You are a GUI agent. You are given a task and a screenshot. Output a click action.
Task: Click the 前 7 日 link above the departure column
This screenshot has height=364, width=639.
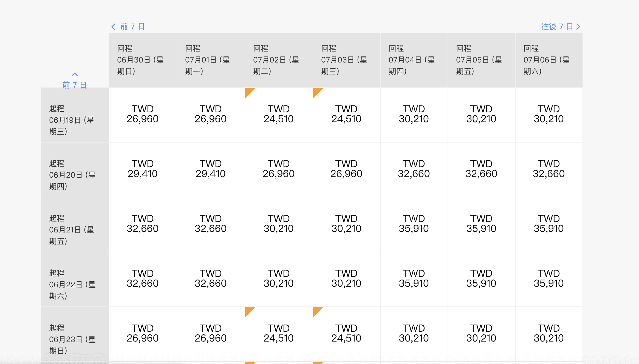point(75,85)
